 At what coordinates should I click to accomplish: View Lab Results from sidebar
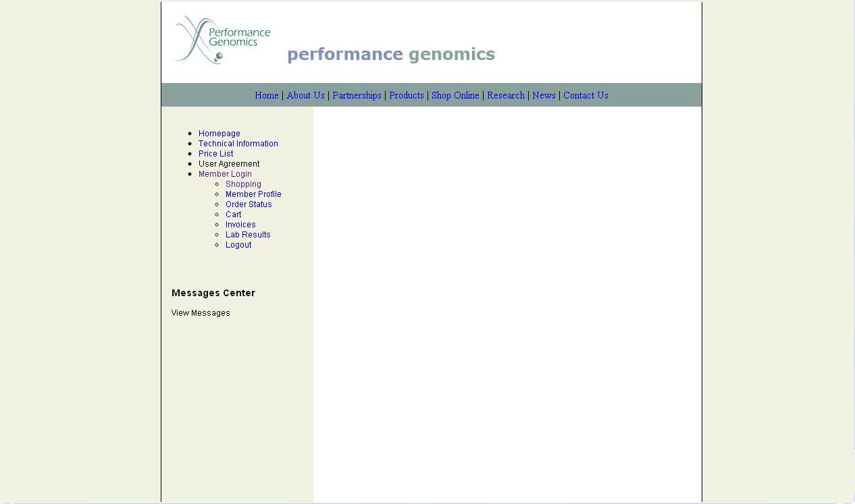248,235
